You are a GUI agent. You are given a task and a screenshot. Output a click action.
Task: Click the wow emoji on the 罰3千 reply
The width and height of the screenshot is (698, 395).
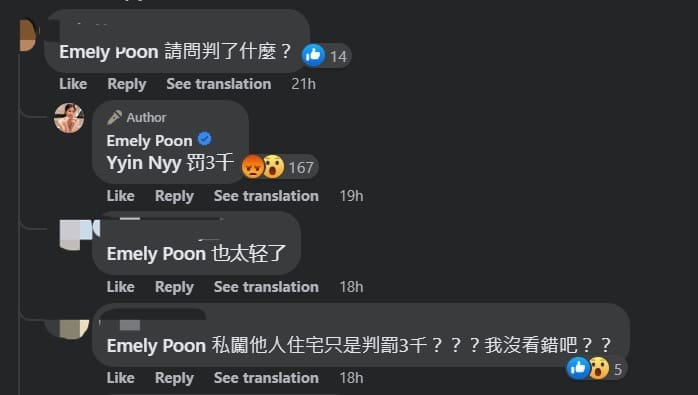click(x=273, y=167)
